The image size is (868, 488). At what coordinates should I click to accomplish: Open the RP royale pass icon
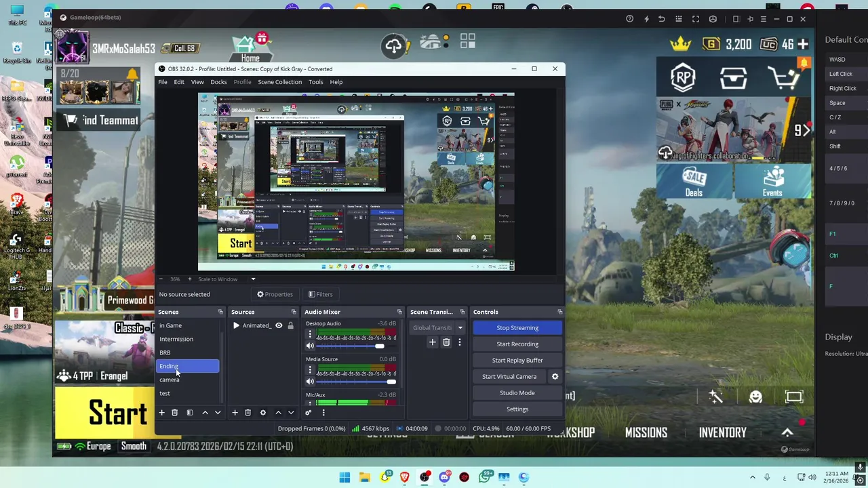click(683, 78)
